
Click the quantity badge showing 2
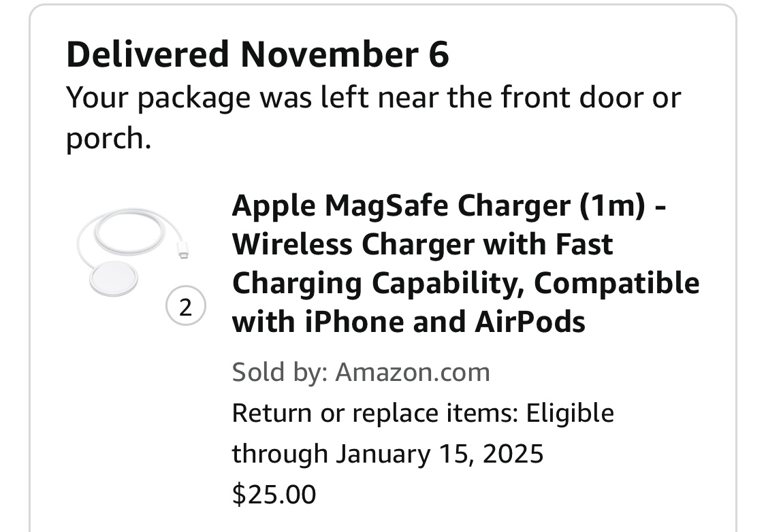point(185,307)
